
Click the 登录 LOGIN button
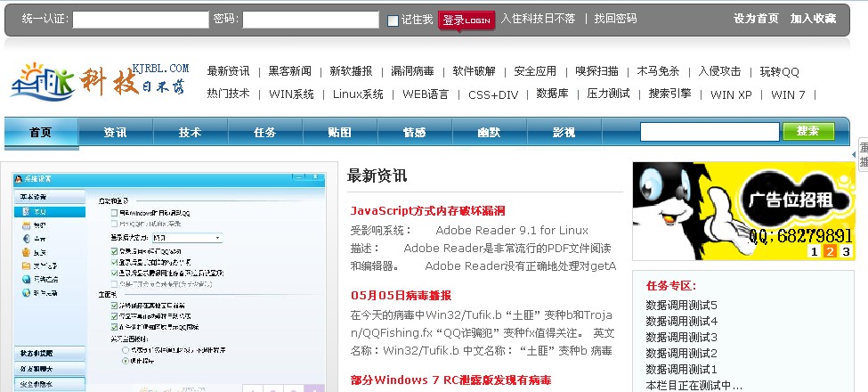pos(466,20)
